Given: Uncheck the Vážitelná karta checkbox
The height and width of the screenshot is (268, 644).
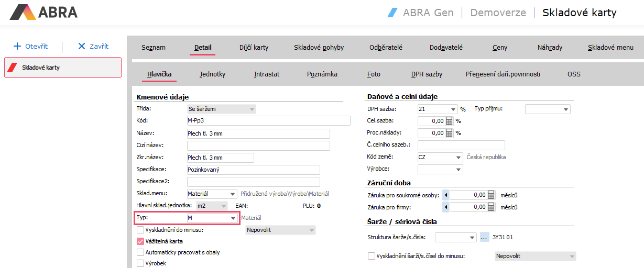Looking at the screenshot, I should [x=140, y=241].
